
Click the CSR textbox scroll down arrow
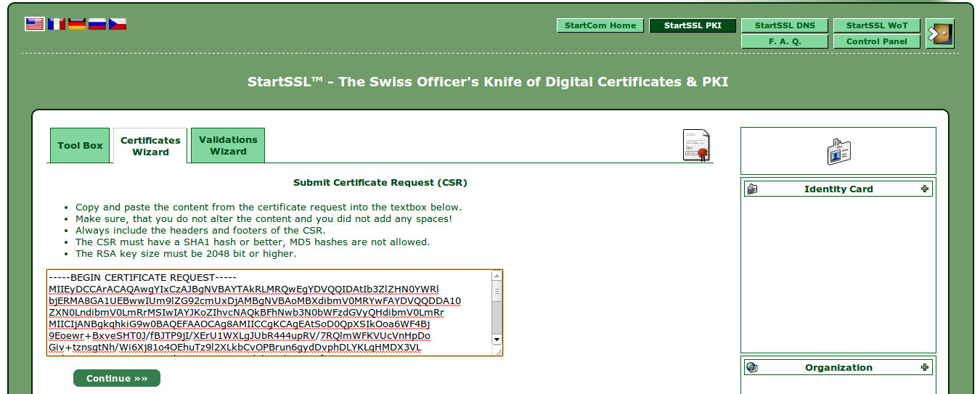(x=497, y=339)
